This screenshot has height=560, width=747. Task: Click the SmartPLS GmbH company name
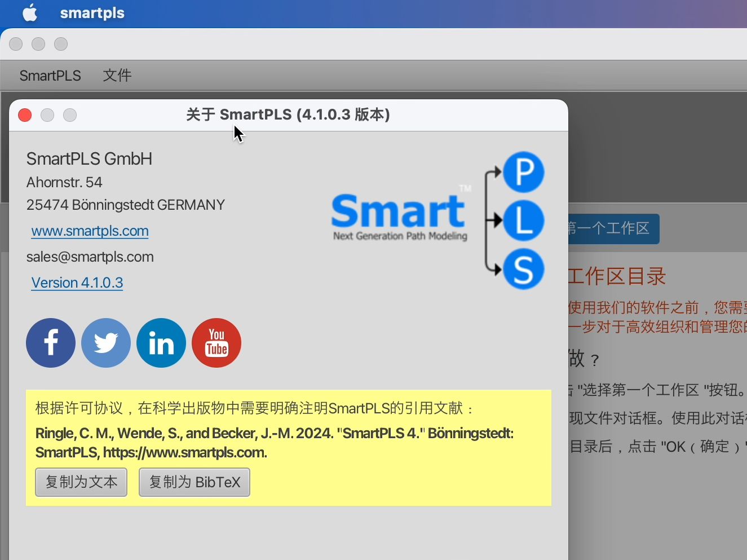pyautogui.click(x=89, y=159)
